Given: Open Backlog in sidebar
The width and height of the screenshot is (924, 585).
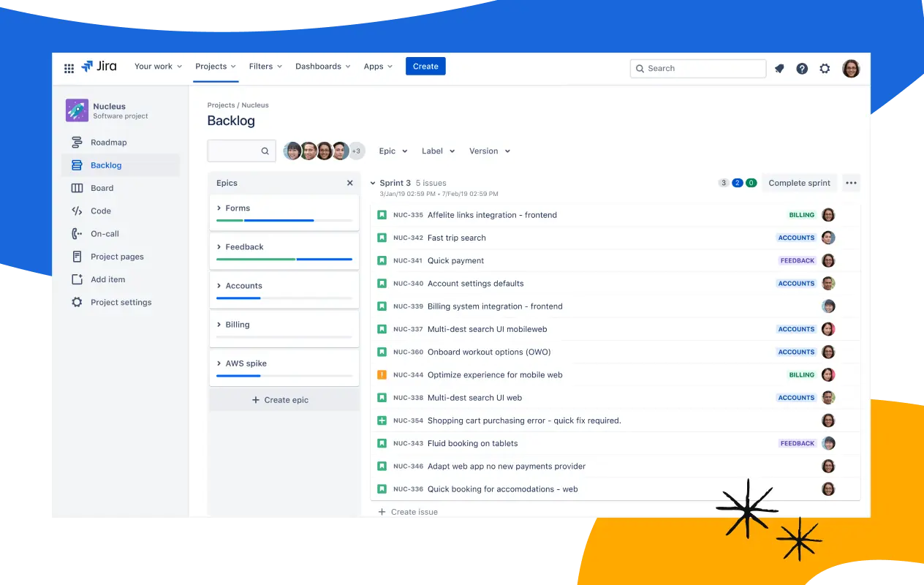Looking at the screenshot, I should click(x=121, y=165).
